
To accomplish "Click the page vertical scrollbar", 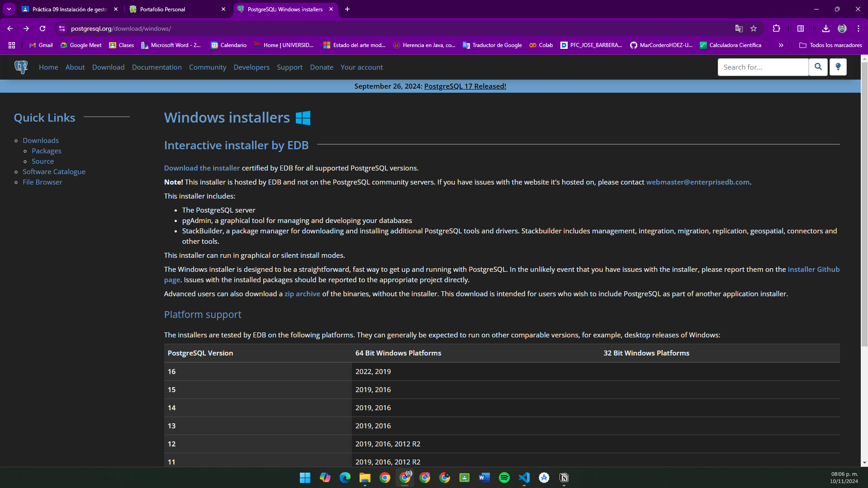I will (864, 204).
